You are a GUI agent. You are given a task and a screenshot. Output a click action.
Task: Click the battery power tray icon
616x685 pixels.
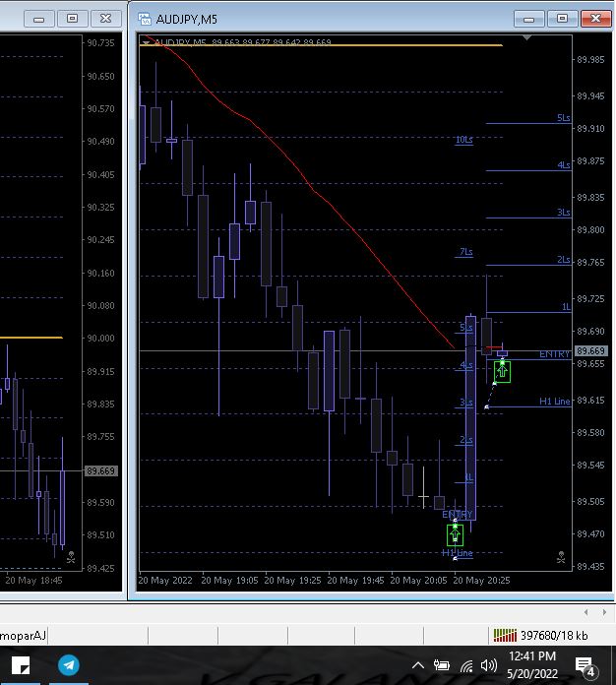click(441, 665)
